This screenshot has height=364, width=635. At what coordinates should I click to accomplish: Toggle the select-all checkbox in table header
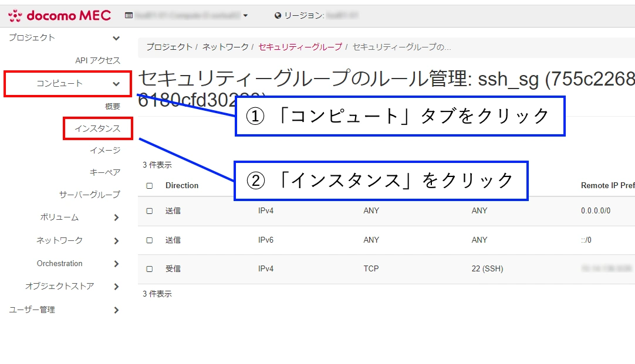(x=150, y=186)
